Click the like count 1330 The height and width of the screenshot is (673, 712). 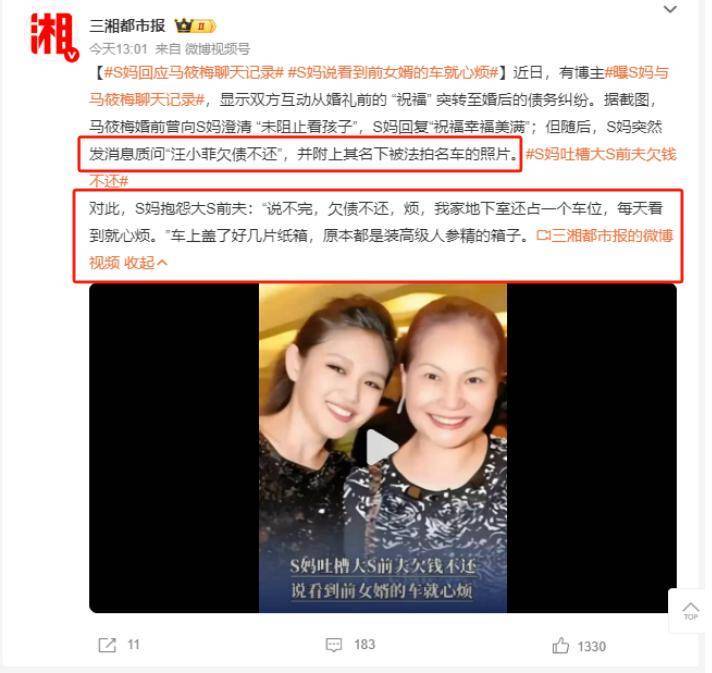click(592, 646)
